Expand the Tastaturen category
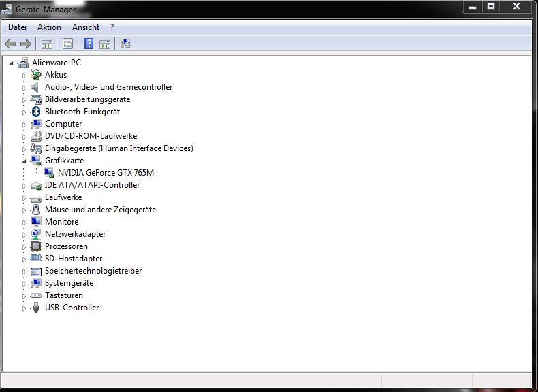Viewport: 538px width, 392px height. click(24, 296)
